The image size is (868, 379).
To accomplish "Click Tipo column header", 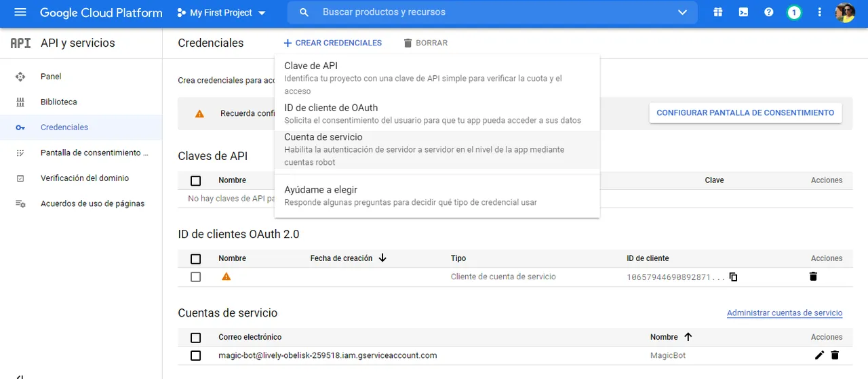I will click(x=458, y=258).
